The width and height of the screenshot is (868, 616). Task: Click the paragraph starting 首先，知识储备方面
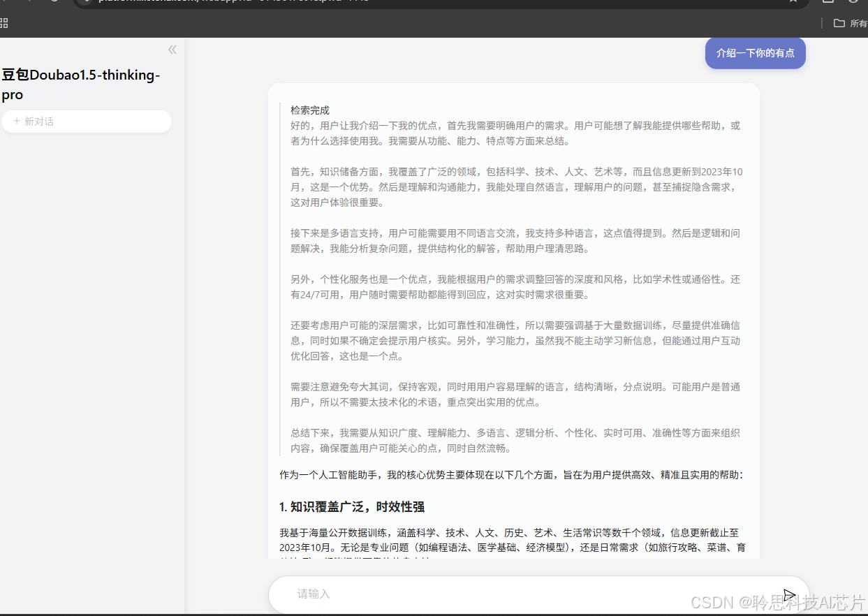[517, 187]
